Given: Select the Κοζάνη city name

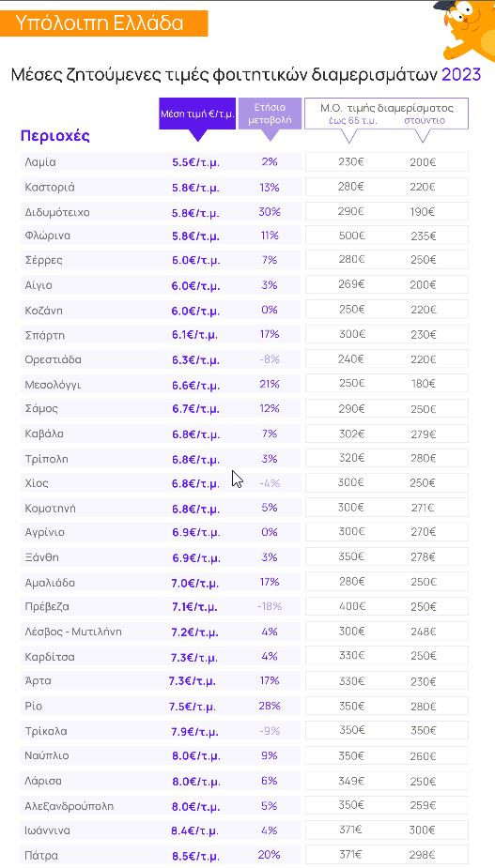Looking at the screenshot, I should (43, 311).
